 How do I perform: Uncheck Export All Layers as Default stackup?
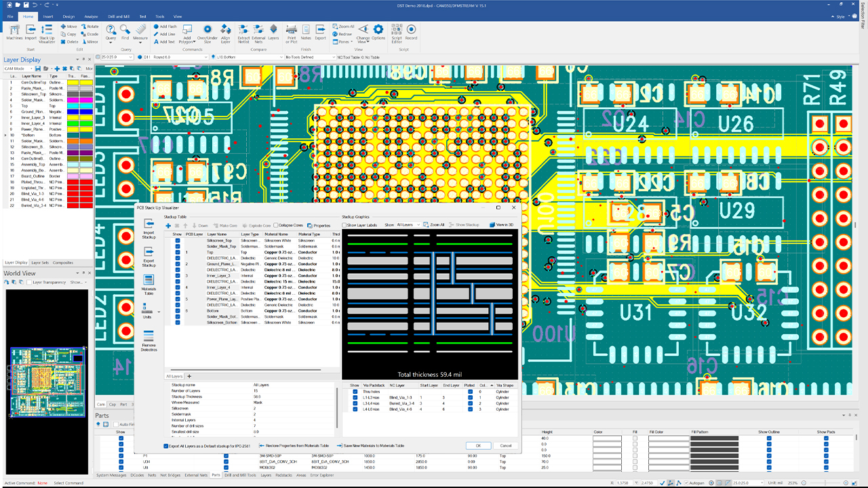[x=165, y=445]
